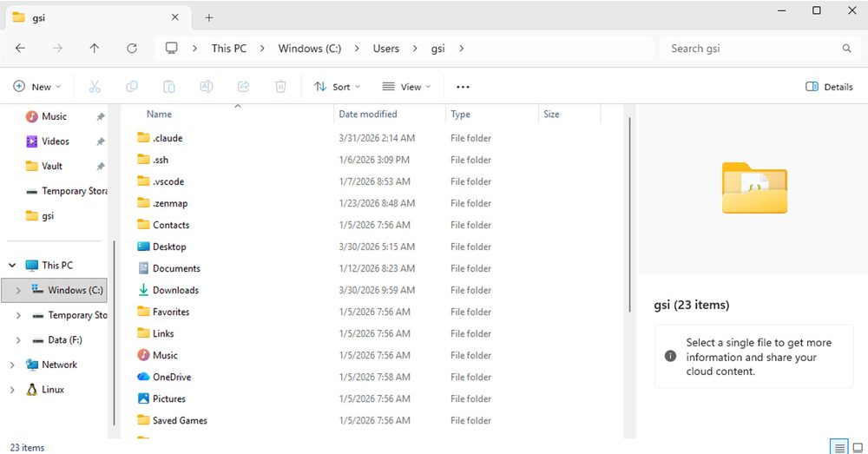Expand the Network tree node

pyautogui.click(x=12, y=365)
